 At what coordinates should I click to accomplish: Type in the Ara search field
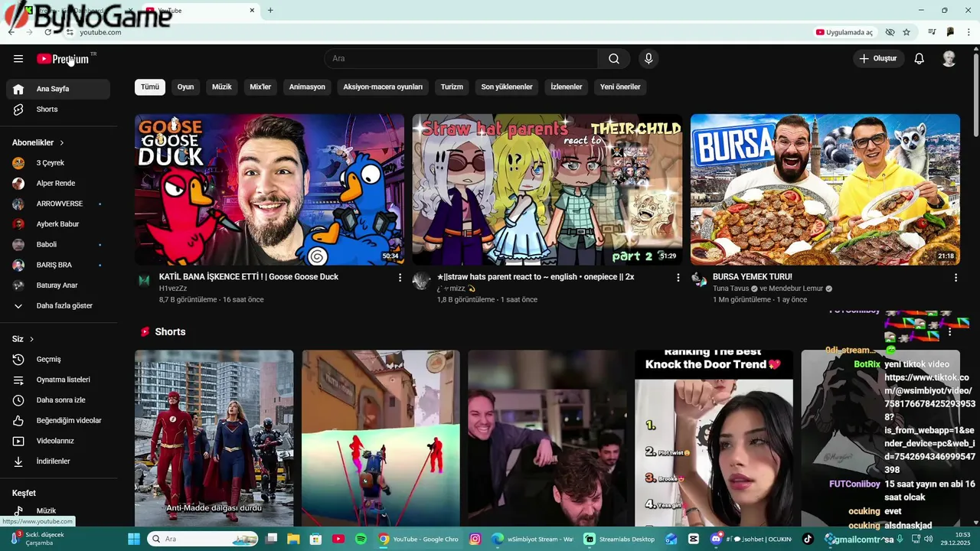click(461, 59)
